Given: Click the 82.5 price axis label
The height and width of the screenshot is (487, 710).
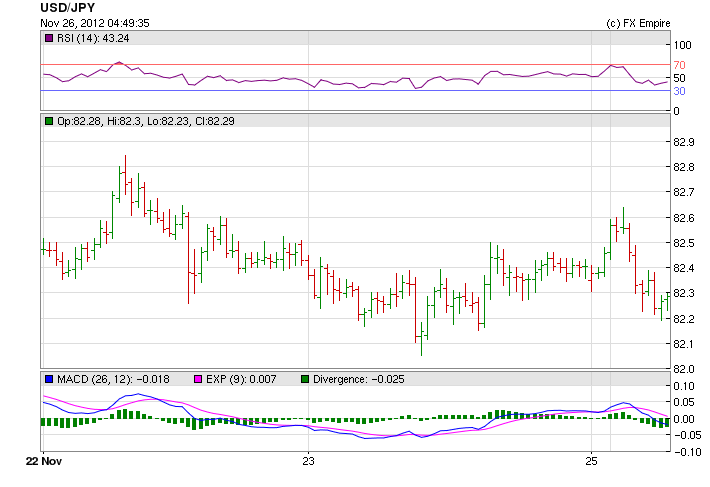Looking at the screenshot, I should pyautogui.click(x=684, y=243).
